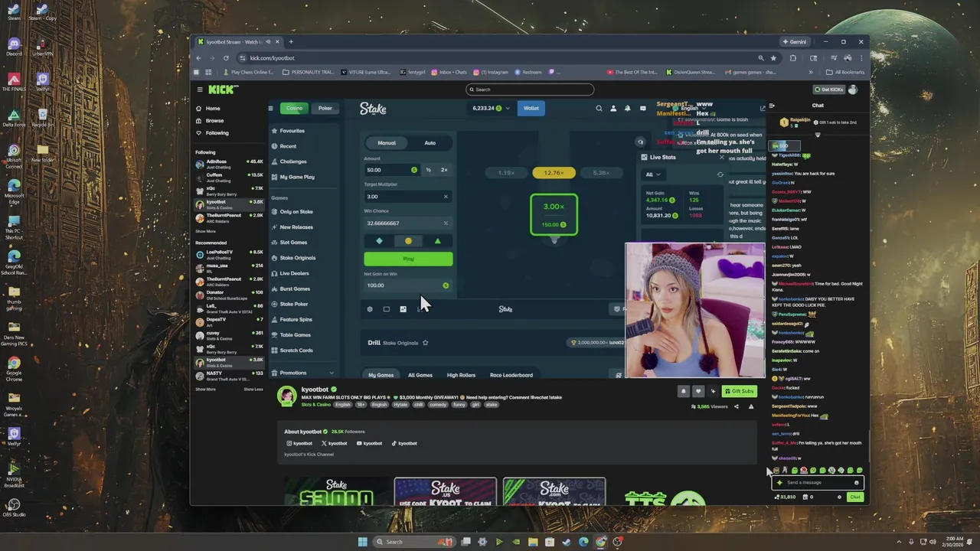The height and width of the screenshot is (551, 980).
Task: Collapse the Kick chat panel icon
Action: point(772,106)
